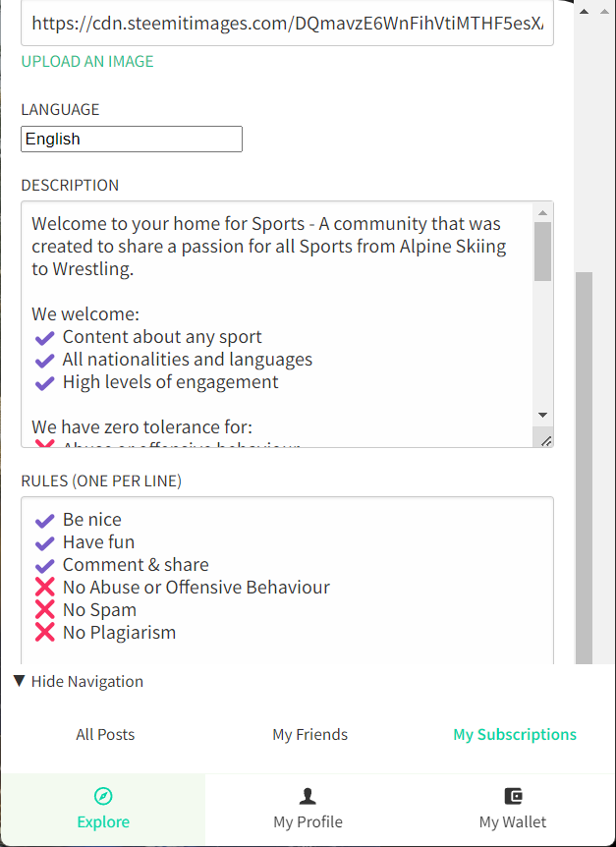
Task: Click the Language input field
Action: pyautogui.click(x=132, y=140)
